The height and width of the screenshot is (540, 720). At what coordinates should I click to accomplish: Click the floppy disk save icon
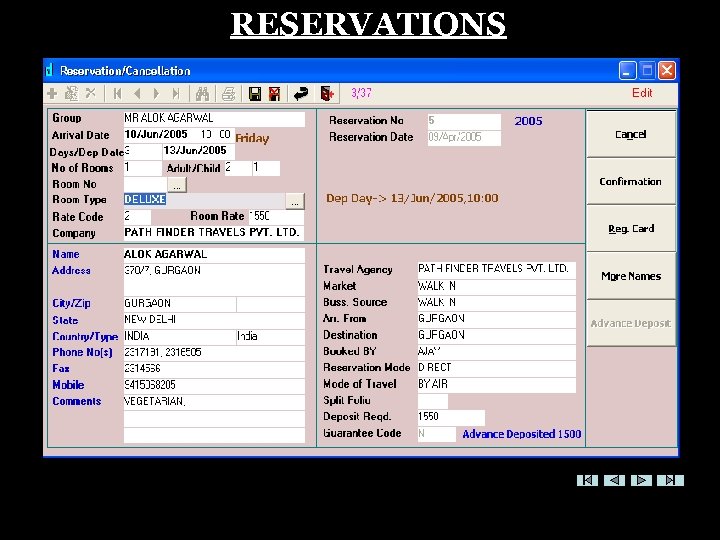(255, 94)
